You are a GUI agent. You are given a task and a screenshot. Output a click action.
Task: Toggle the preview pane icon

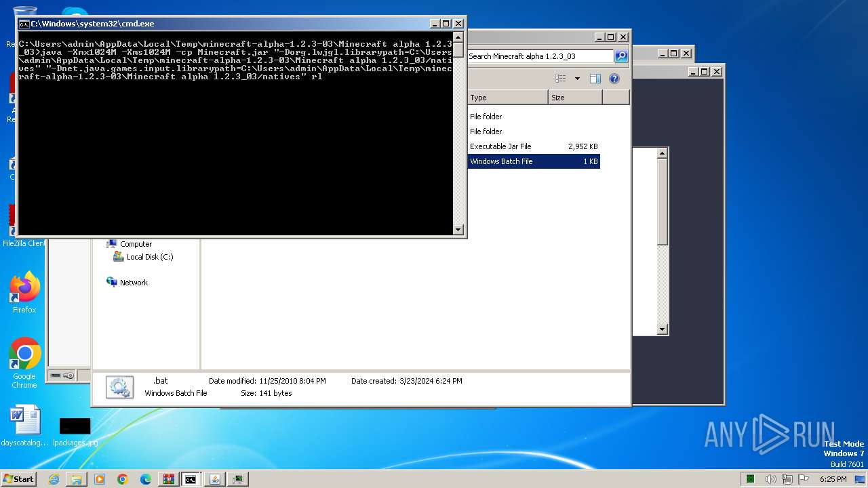595,79
